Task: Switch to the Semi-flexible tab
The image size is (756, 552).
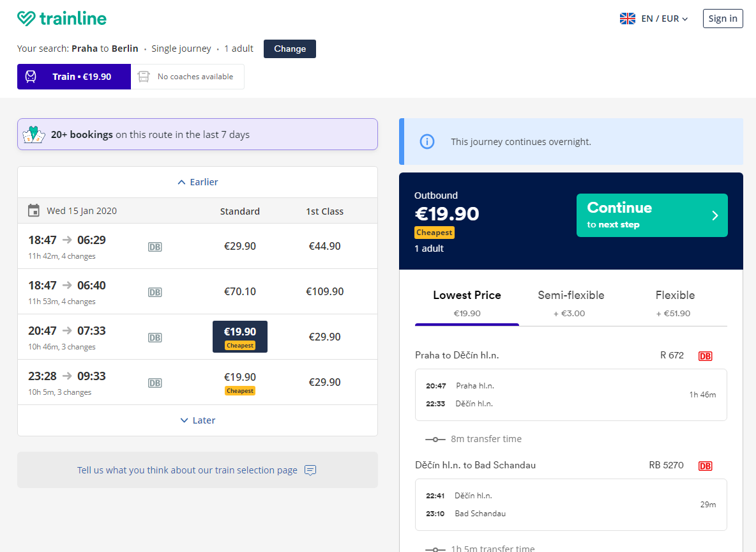Action: [x=571, y=303]
